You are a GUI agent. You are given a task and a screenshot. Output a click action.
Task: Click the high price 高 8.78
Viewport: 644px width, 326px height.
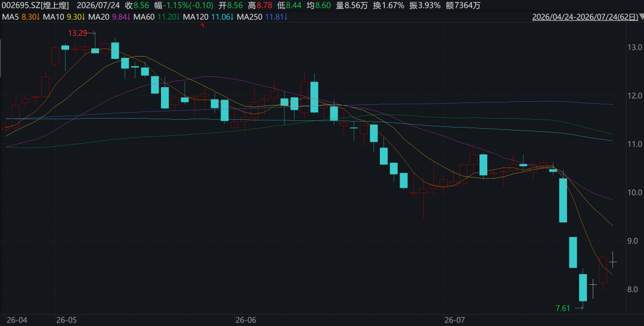tap(261, 5)
